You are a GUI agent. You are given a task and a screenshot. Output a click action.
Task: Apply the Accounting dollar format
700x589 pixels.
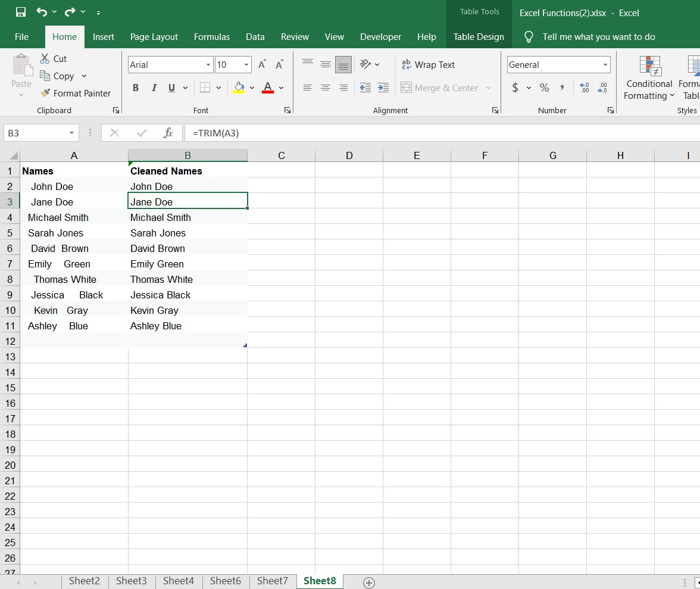(x=515, y=88)
